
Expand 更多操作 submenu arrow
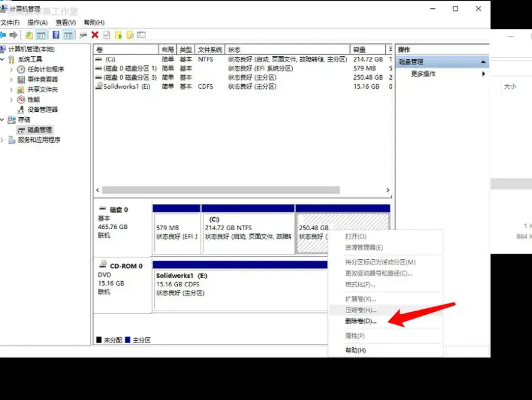pos(484,74)
